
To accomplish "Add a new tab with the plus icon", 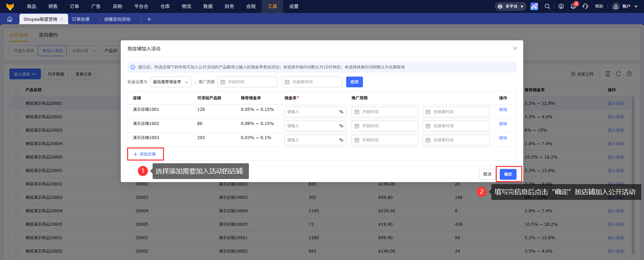I will 149,19.
